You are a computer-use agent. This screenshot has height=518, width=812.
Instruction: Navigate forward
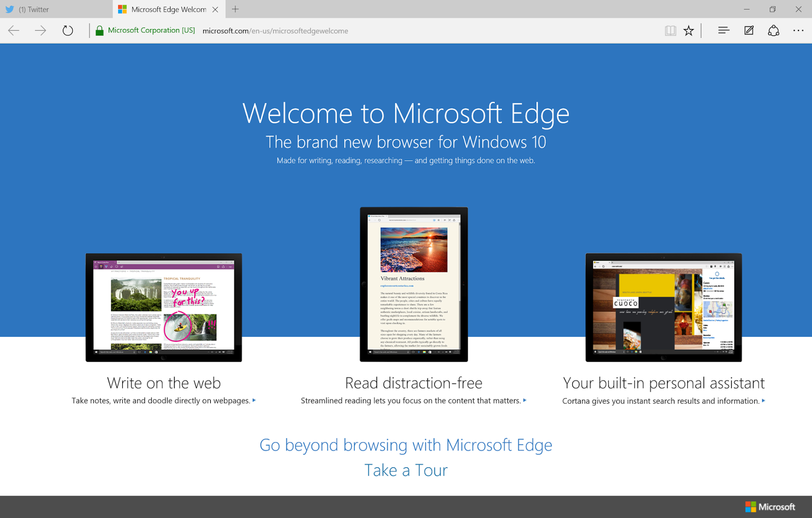click(x=40, y=30)
